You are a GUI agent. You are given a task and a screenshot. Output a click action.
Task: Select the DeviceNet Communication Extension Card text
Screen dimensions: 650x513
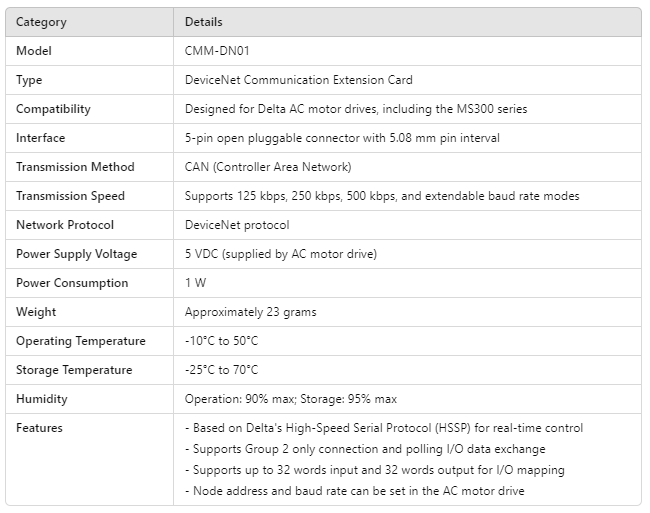(298, 80)
